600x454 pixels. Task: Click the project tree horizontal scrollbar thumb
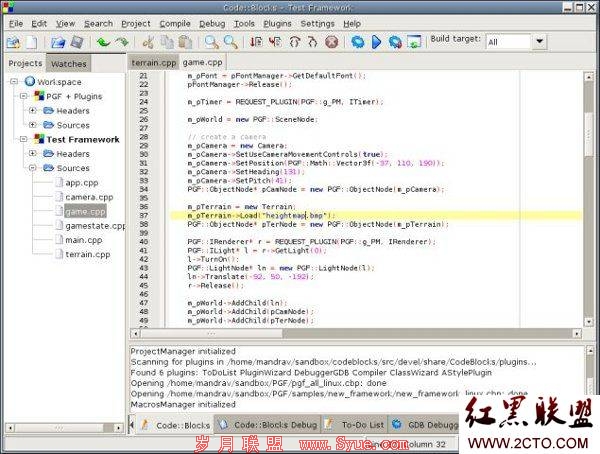point(59,428)
